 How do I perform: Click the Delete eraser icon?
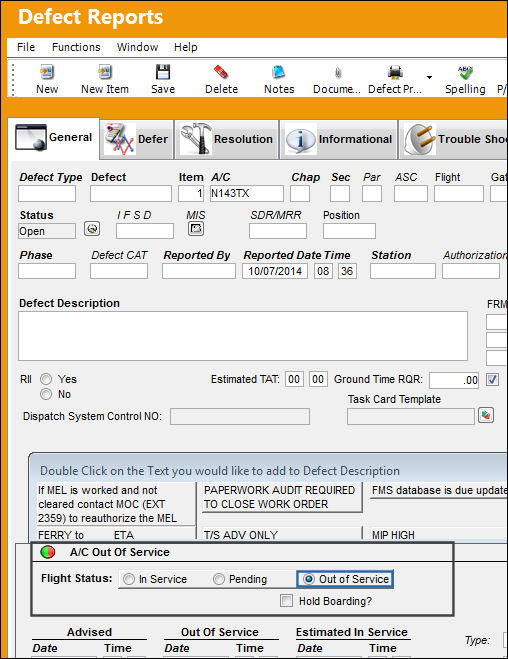[x=221, y=72]
